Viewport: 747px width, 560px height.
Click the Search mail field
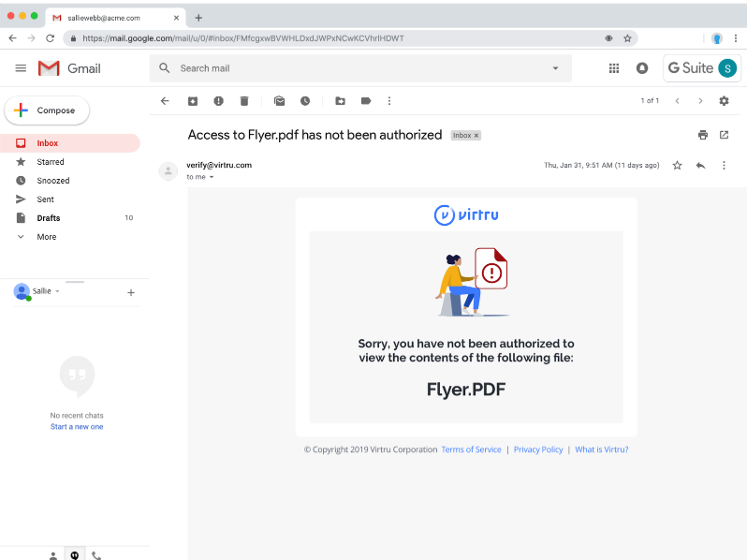pyautogui.click(x=360, y=68)
